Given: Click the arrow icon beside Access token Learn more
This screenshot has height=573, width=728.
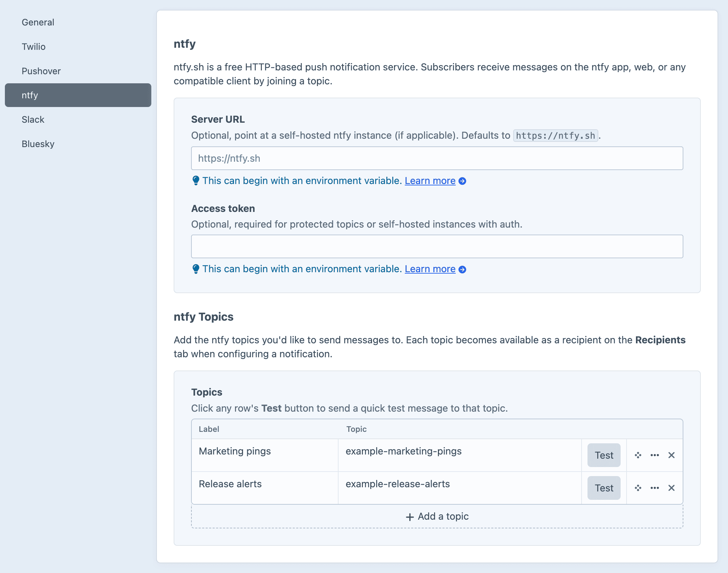Looking at the screenshot, I should [462, 269].
